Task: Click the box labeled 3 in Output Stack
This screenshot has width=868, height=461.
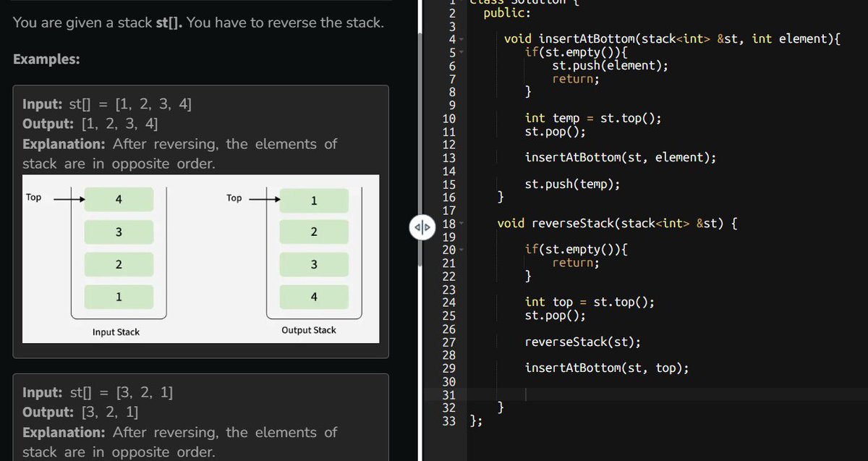Action: pyautogui.click(x=314, y=265)
